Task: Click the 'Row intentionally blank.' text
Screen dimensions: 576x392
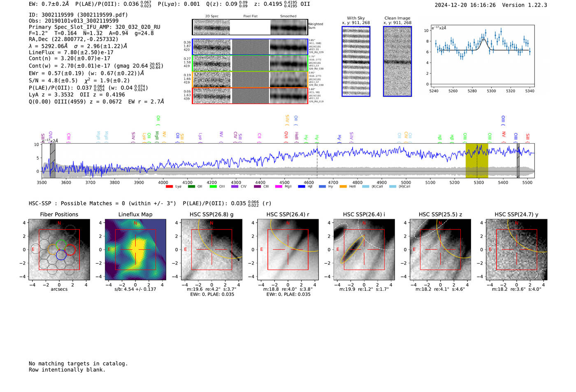Action: pyautogui.click(x=67, y=370)
